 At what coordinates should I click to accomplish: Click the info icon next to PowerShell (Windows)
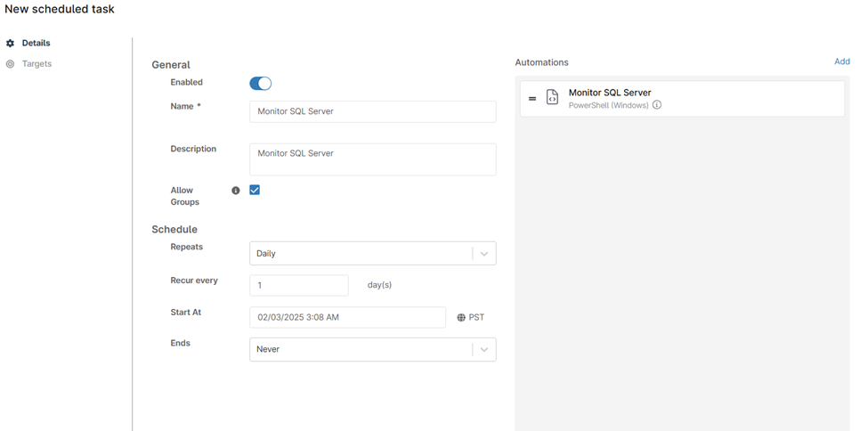click(656, 105)
